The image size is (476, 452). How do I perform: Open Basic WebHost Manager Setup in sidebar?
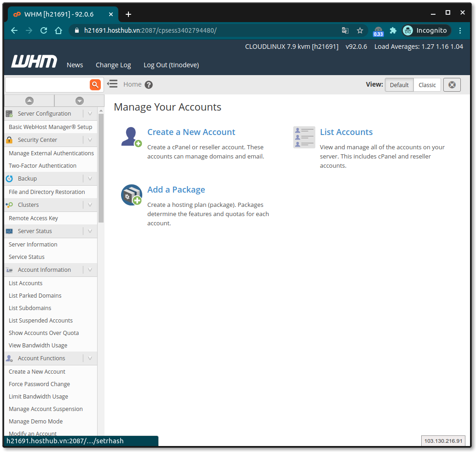pyautogui.click(x=50, y=127)
